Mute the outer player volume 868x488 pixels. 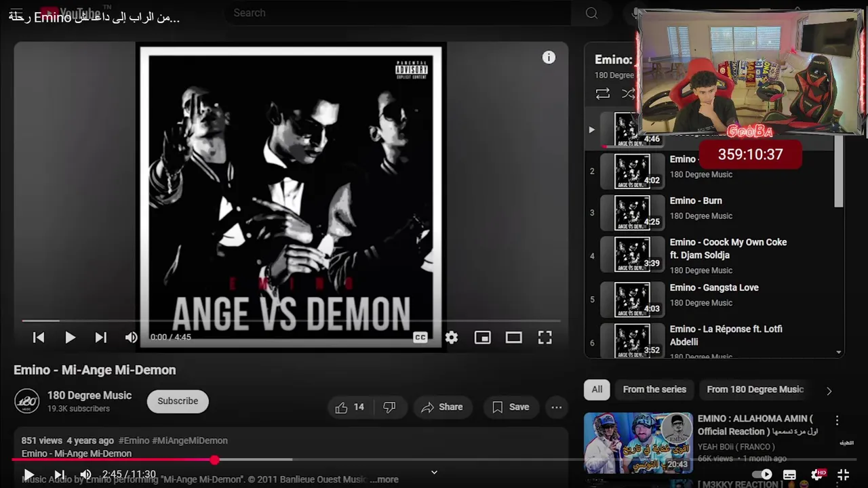(x=85, y=474)
